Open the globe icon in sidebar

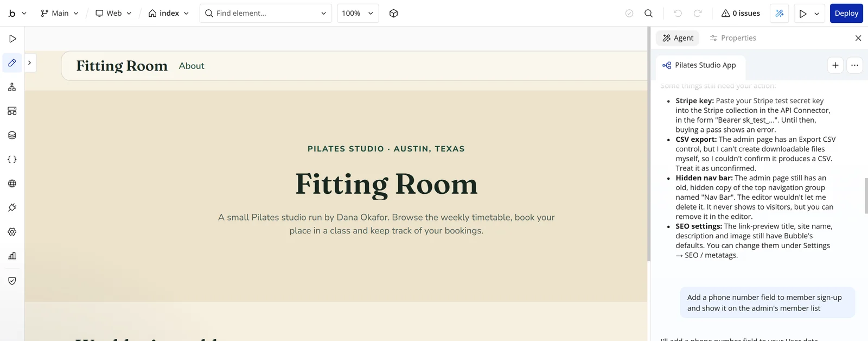(12, 184)
